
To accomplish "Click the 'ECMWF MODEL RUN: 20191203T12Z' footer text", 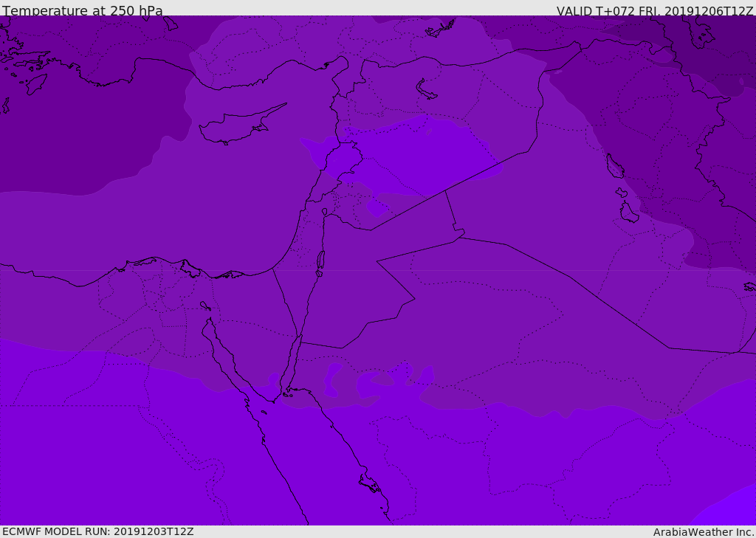I will pyautogui.click(x=98, y=531).
